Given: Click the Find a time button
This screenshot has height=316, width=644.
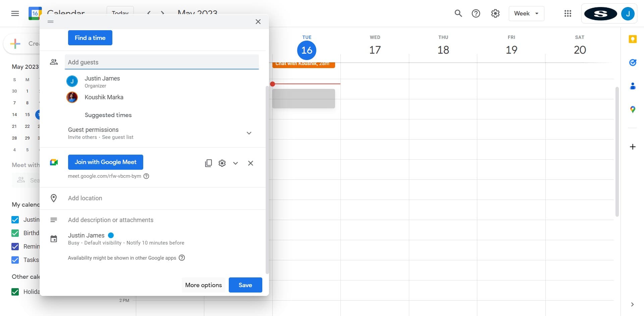Looking at the screenshot, I should pyautogui.click(x=90, y=38).
